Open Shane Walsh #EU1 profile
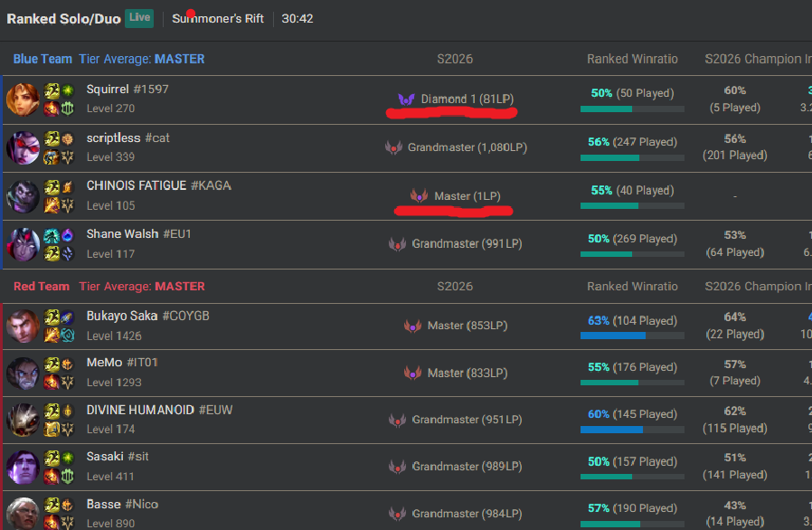The height and width of the screenshot is (530, 812). 138,234
